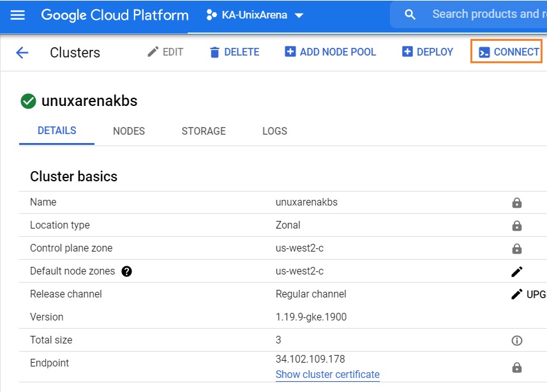Open the hamburger navigation menu

tap(17, 15)
